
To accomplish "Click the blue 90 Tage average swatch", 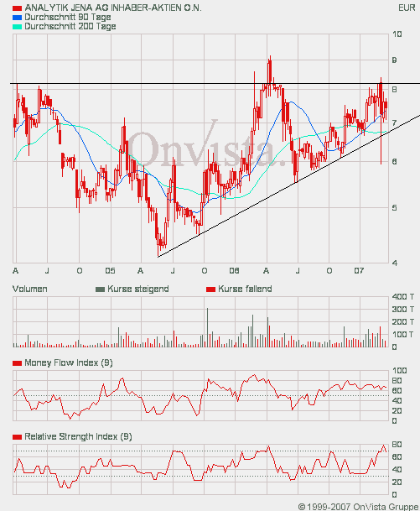I will (18, 18).
